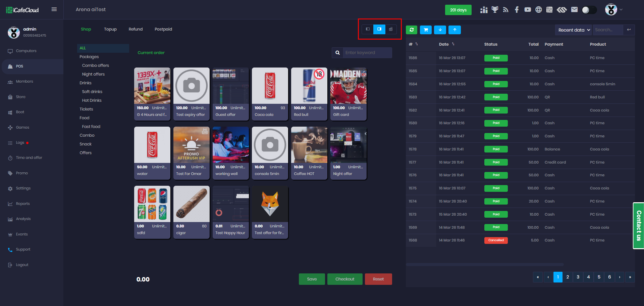Screen dimensions: 644x306
Task: Open the YouTube icon in header
Action: (x=528, y=10)
